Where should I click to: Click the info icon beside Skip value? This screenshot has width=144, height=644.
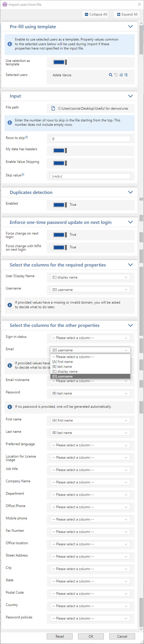pos(23,175)
